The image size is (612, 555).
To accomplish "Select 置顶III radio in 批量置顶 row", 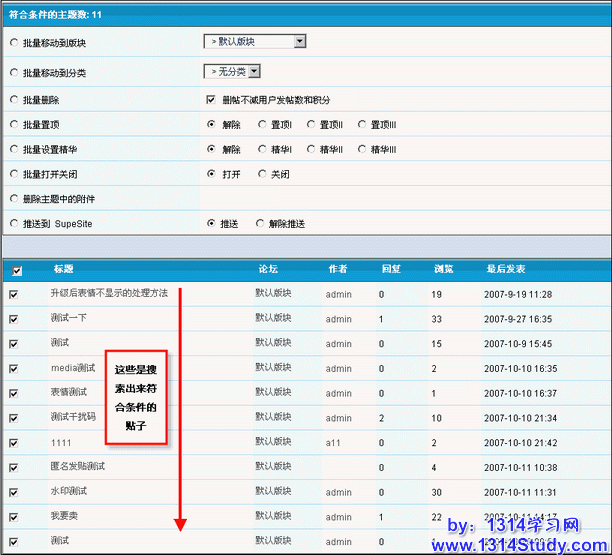I will click(x=362, y=125).
